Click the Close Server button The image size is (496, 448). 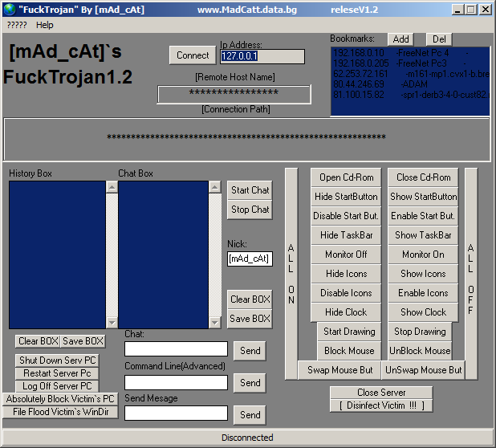(x=381, y=393)
